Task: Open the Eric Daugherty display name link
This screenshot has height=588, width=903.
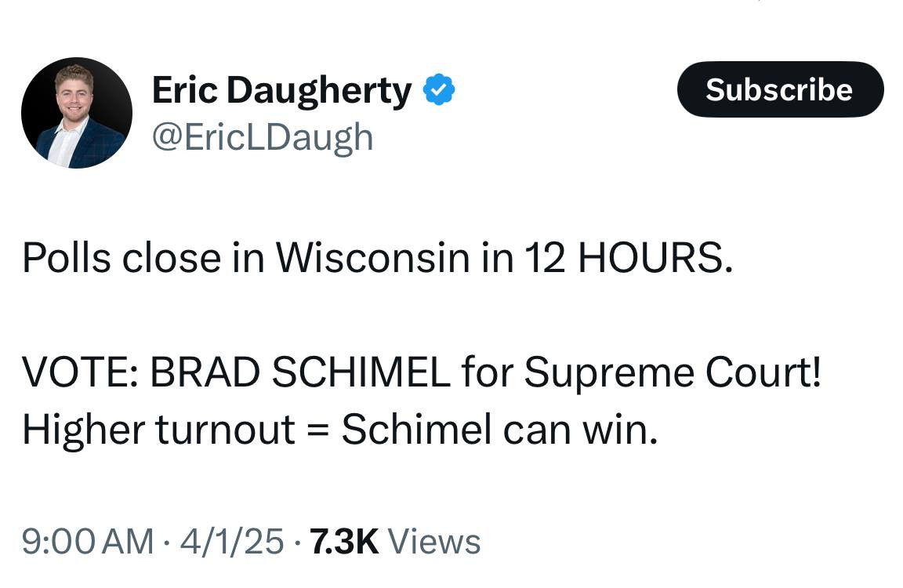Action: (x=281, y=92)
